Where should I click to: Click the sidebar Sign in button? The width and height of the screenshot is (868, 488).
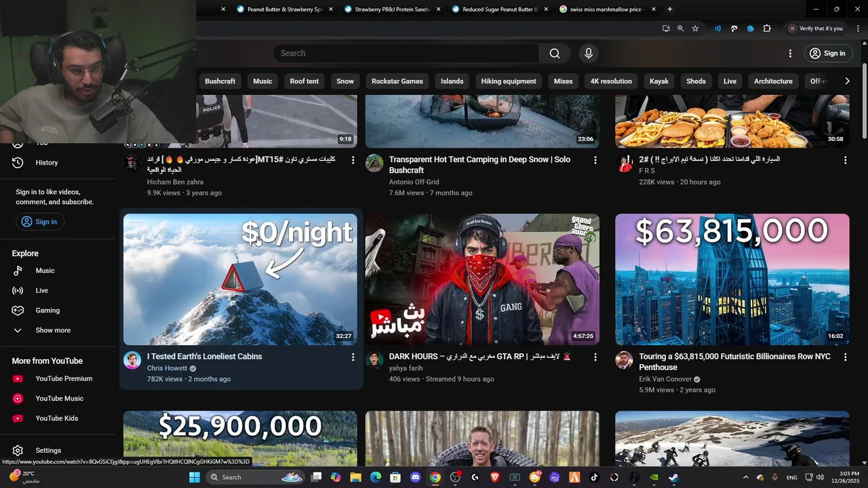(39, 222)
